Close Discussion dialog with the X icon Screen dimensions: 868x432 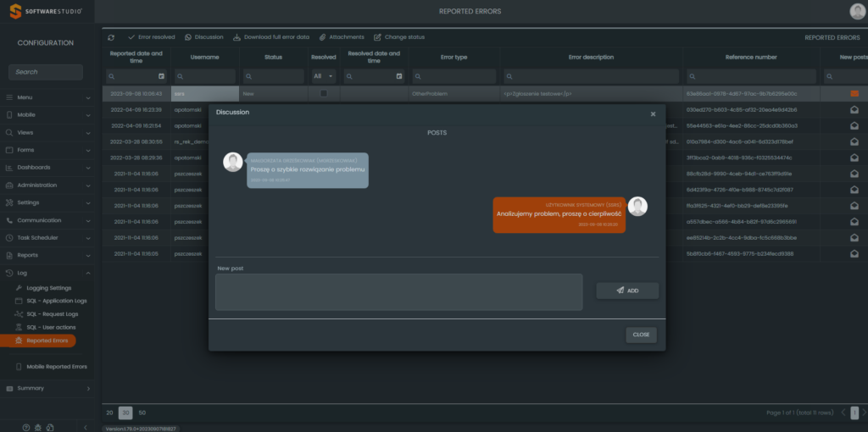coord(653,114)
